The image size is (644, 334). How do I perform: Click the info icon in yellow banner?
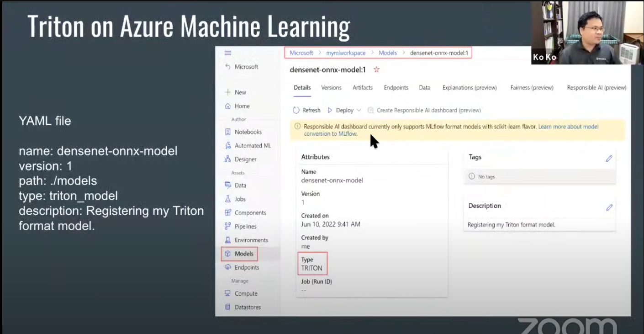coord(297,127)
